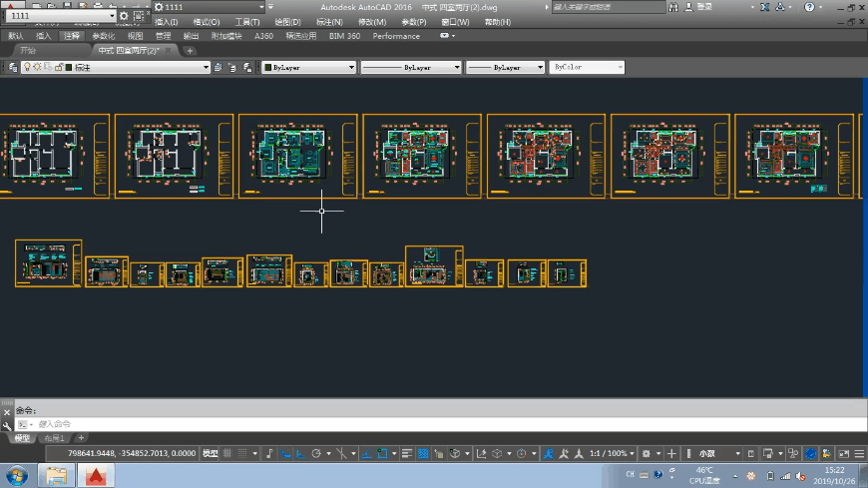Screen dimensions: 868x488
Task: Open the 修改(M) menu
Action: (x=372, y=22)
